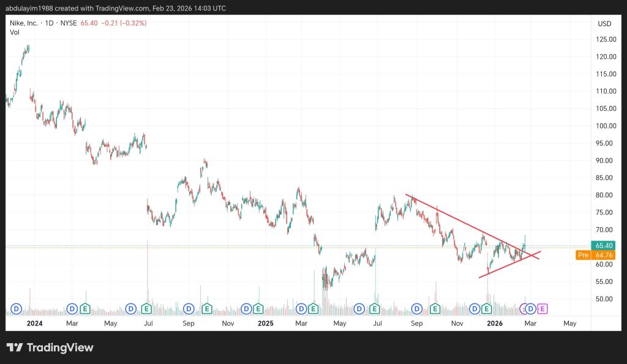Click the 95.00 price axis label
The image size is (627, 364).
pyautogui.click(x=604, y=143)
